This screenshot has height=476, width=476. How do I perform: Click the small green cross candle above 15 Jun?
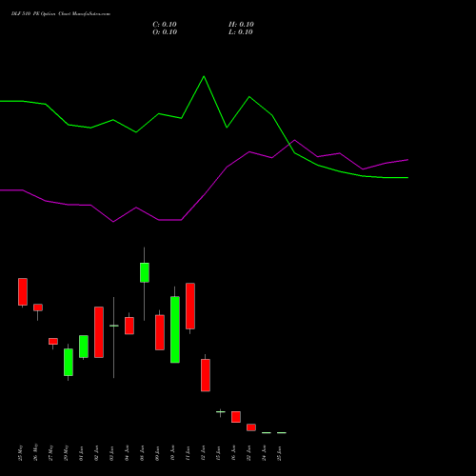221,412
